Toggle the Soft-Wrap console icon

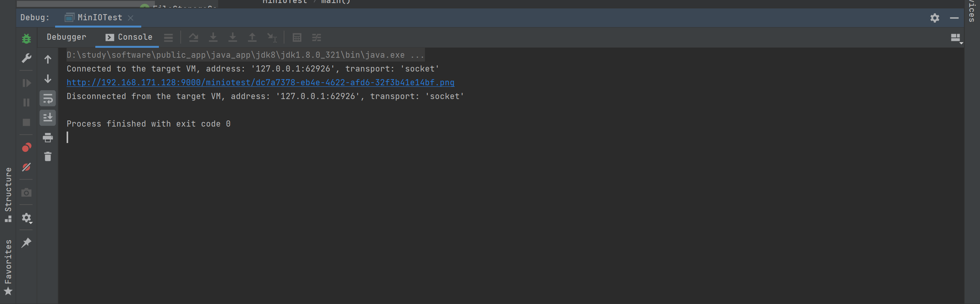tap(48, 99)
